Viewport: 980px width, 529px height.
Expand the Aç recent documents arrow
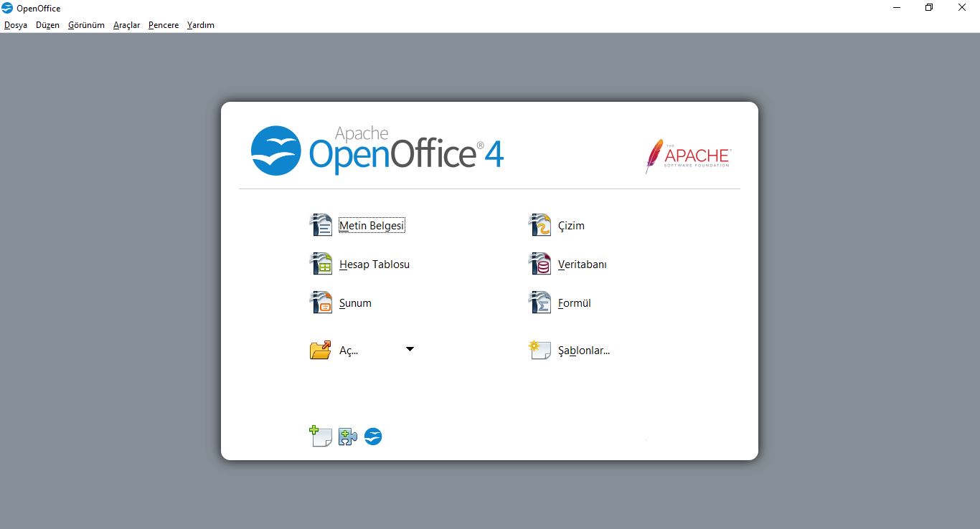tap(410, 349)
